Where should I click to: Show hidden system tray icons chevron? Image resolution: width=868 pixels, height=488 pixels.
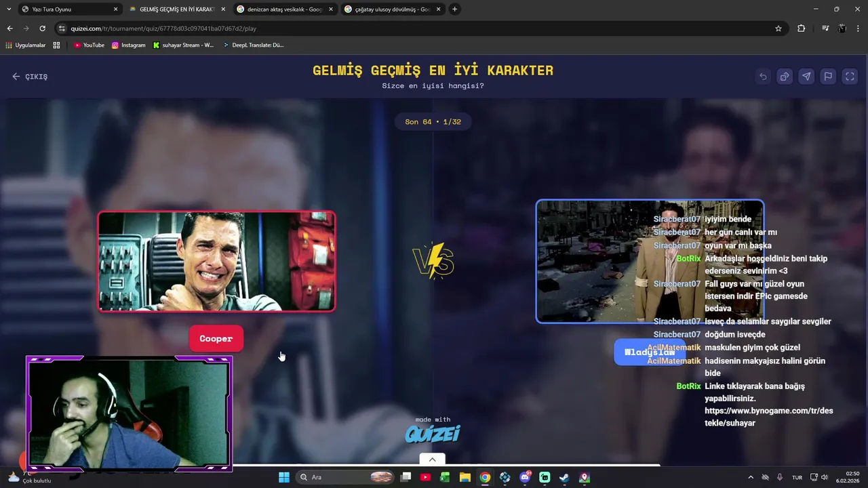point(750,477)
